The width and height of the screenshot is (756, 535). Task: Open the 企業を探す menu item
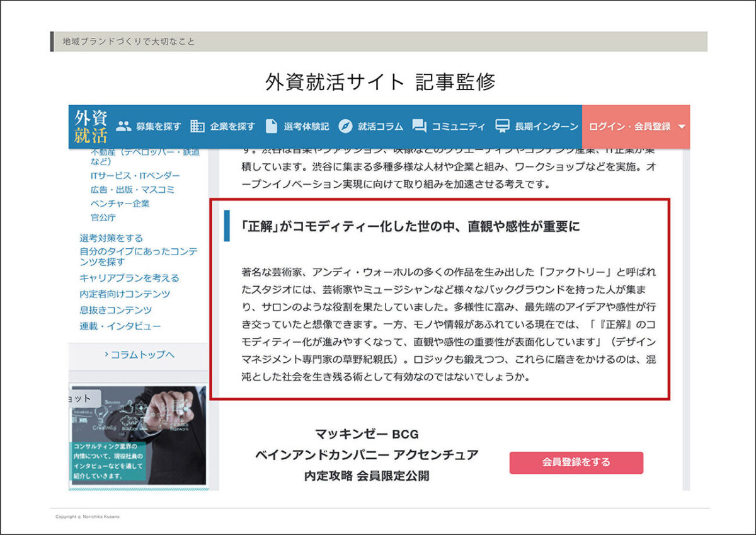pos(232,127)
